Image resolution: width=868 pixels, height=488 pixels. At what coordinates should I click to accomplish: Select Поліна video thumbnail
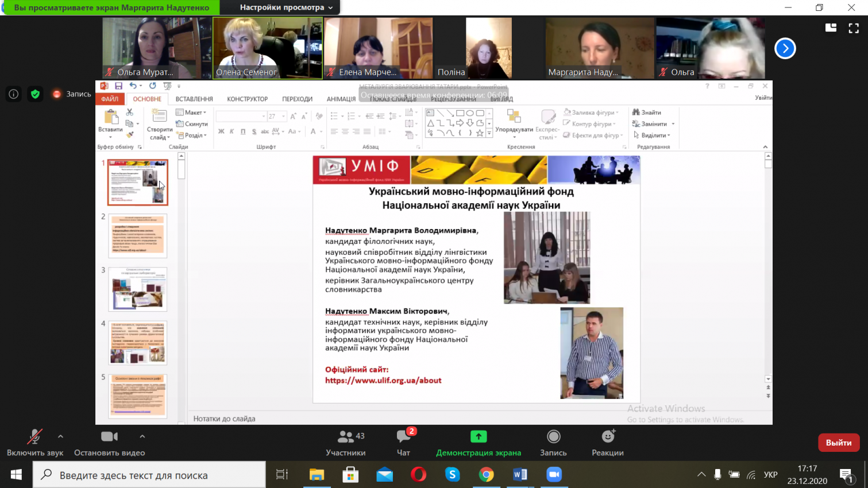[x=488, y=48]
